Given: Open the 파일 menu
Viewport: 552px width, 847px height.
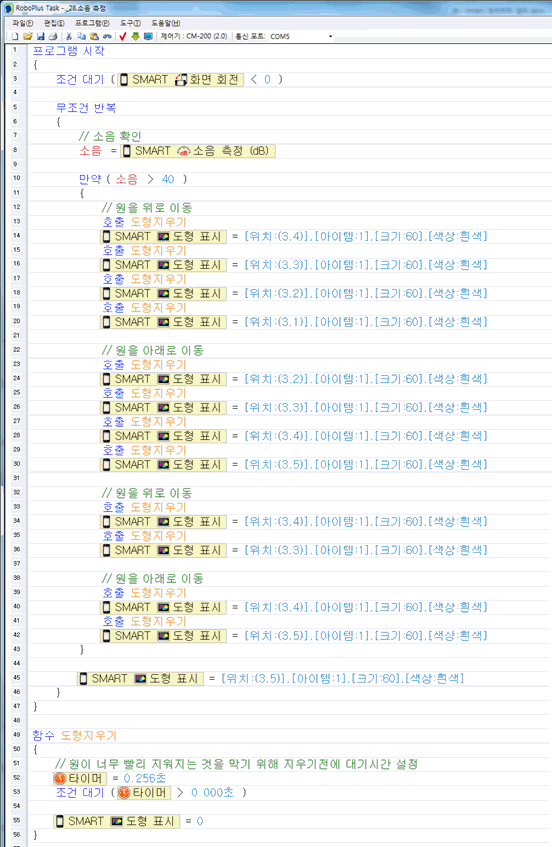Looking at the screenshot, I should [x=23, y=23].
